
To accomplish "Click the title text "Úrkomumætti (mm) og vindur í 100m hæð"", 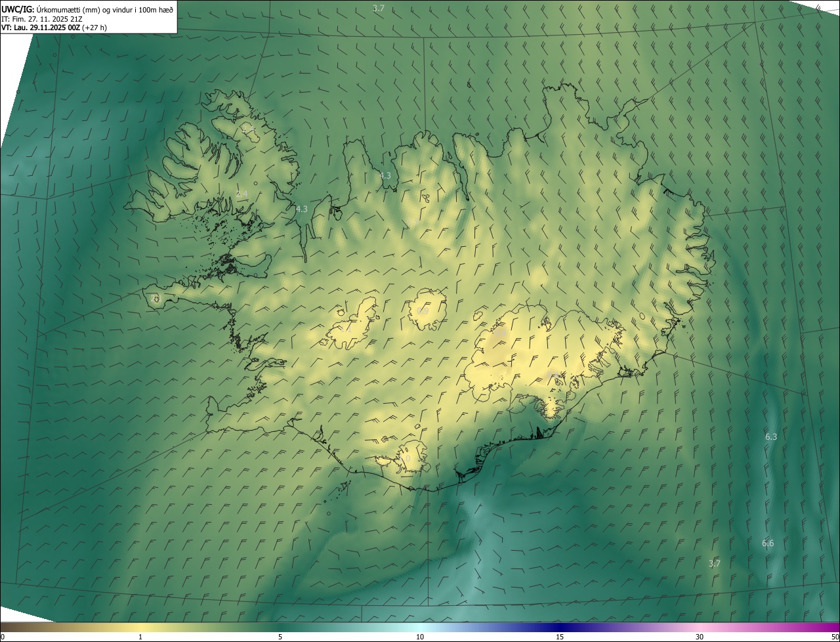I will 105,9.
